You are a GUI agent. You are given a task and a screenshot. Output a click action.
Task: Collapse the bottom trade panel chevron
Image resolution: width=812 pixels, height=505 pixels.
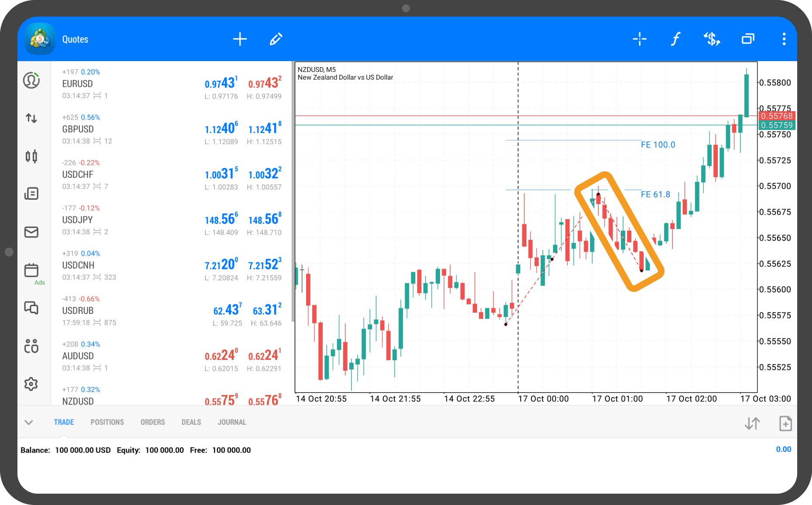pyautogui.click(x=29, y=422)
